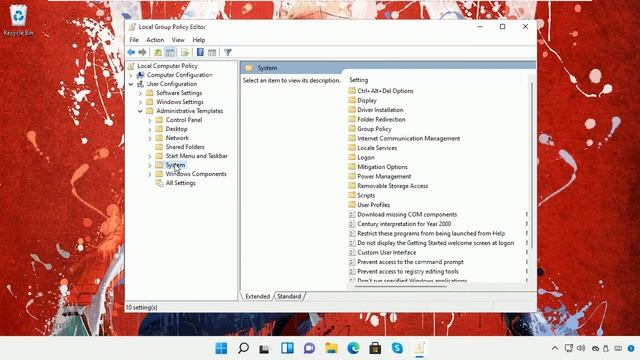Collapse the User Configuration node

(x=131, y=84)
